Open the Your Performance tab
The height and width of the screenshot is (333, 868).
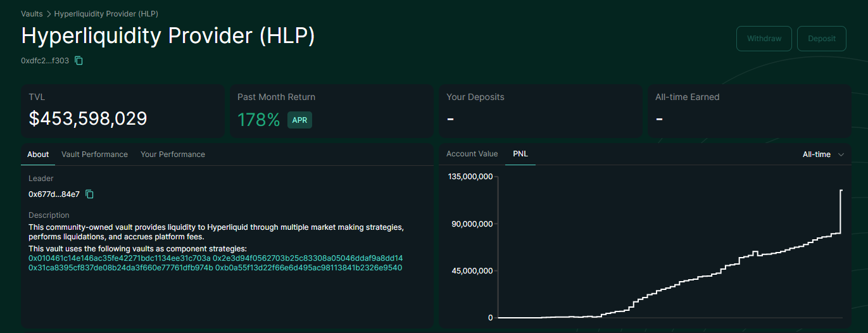tap(173, 154)
